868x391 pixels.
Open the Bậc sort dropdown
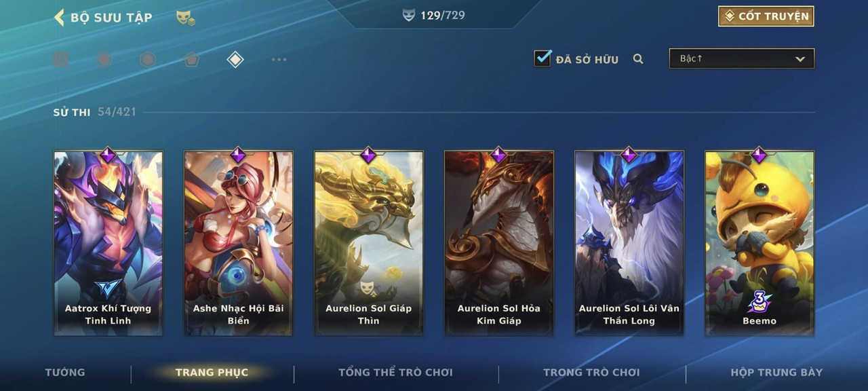click(742, 58)
